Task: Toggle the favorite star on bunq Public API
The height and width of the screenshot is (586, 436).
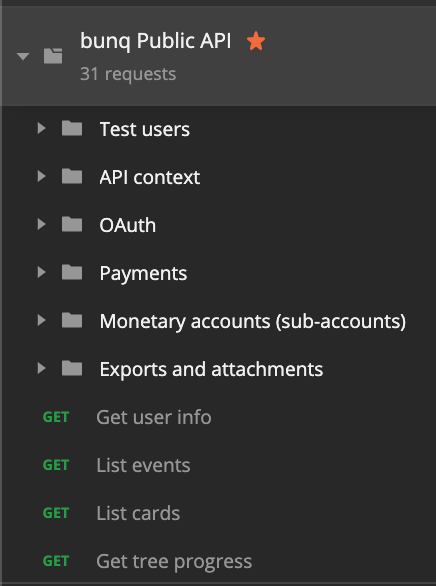Action: coord(256,41)
